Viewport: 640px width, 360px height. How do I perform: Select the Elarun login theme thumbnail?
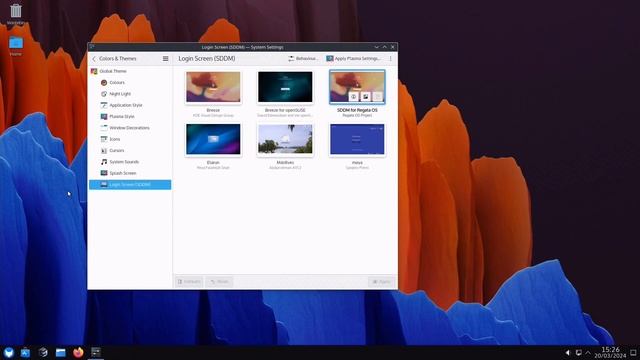pos(213,139)
